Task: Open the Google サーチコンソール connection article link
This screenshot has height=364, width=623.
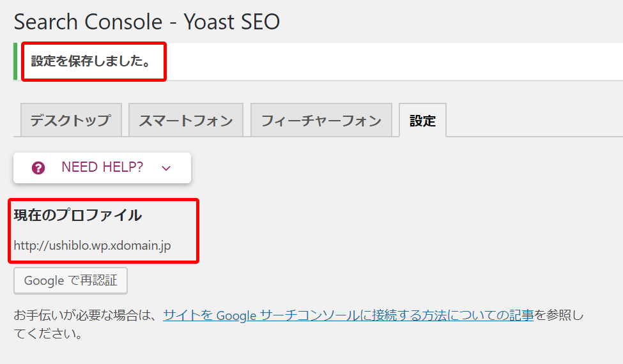Action: (x=348, y=315)
